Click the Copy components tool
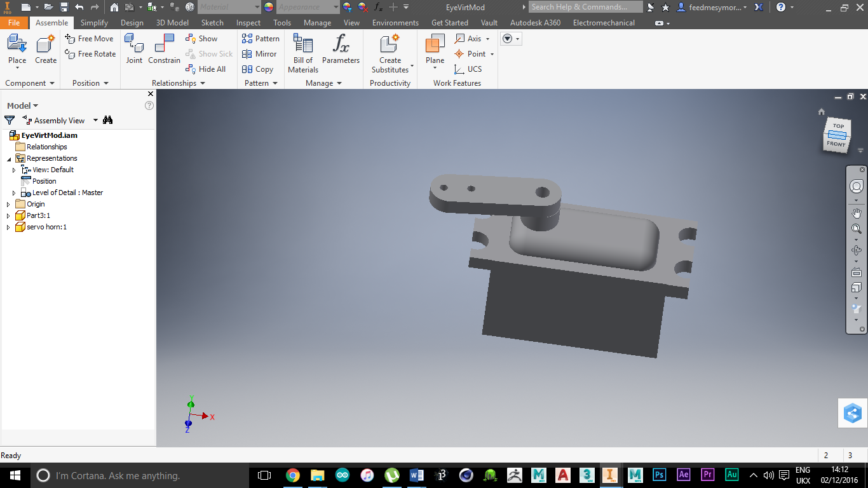 (x=257, y=69)
